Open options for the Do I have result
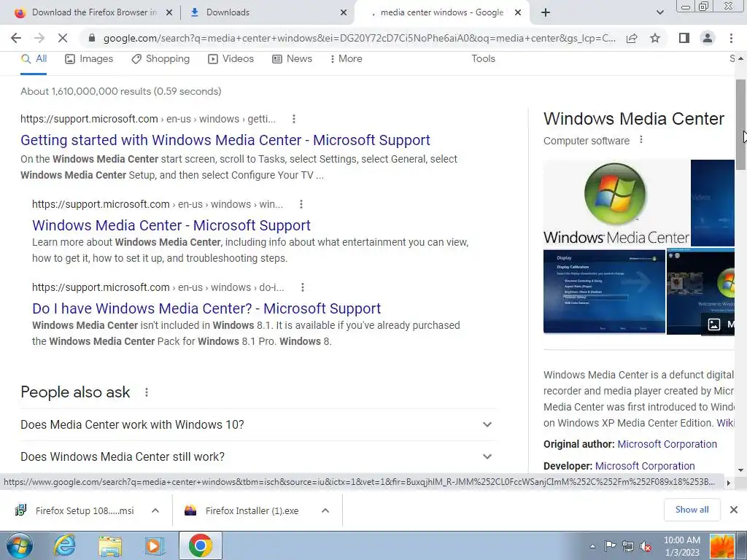The height and width of the screenshot is (560, 747). [x=303, y=287]
